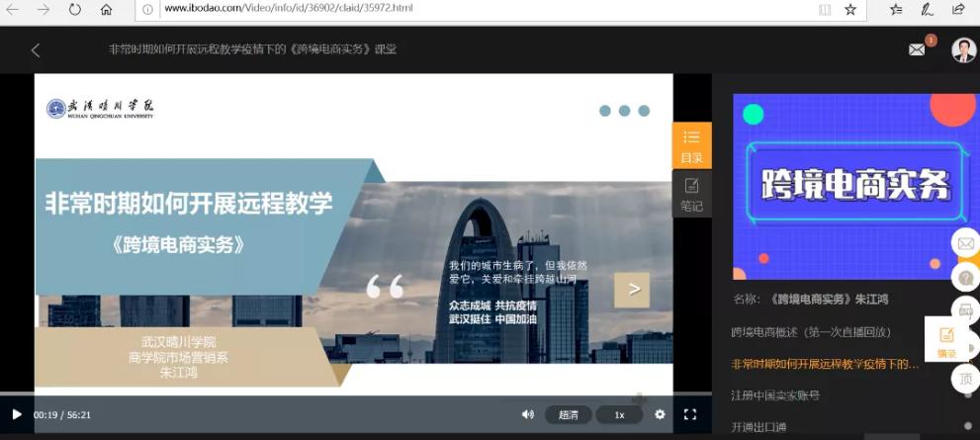
Task: Select lesson 跨境电商概述 (第一次直播回放)
Action: (x=811, y=331)
